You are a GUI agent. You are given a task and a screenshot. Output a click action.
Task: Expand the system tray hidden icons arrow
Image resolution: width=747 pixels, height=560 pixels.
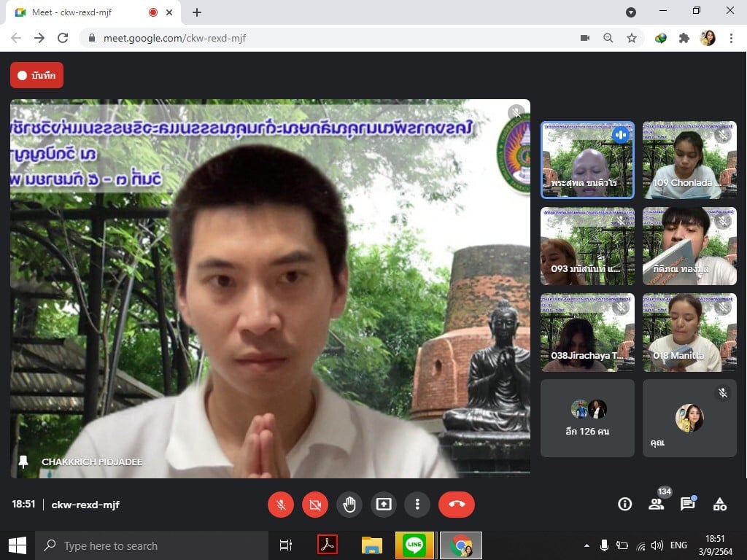(587, 545)
